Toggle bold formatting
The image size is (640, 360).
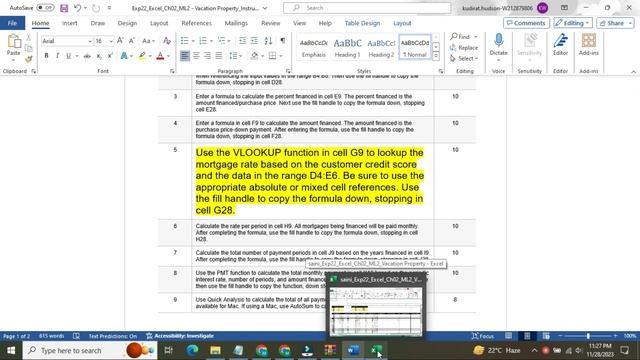tap(47, 56)
